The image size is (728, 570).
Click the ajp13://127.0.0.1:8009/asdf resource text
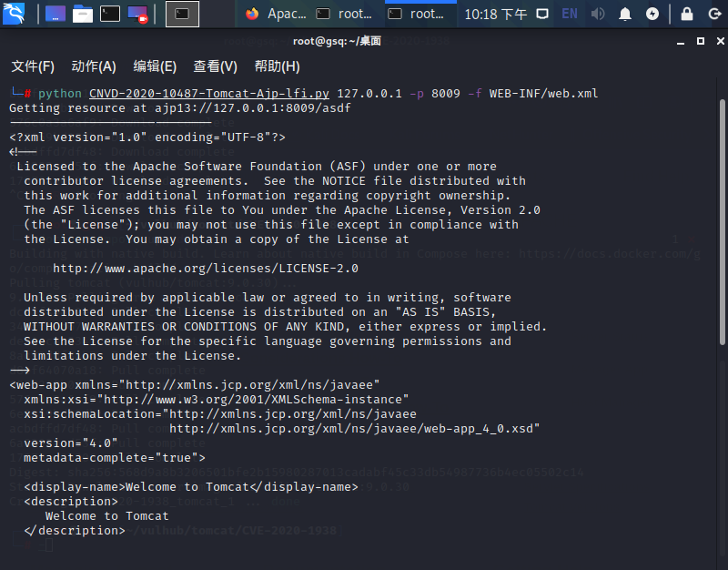253,108
